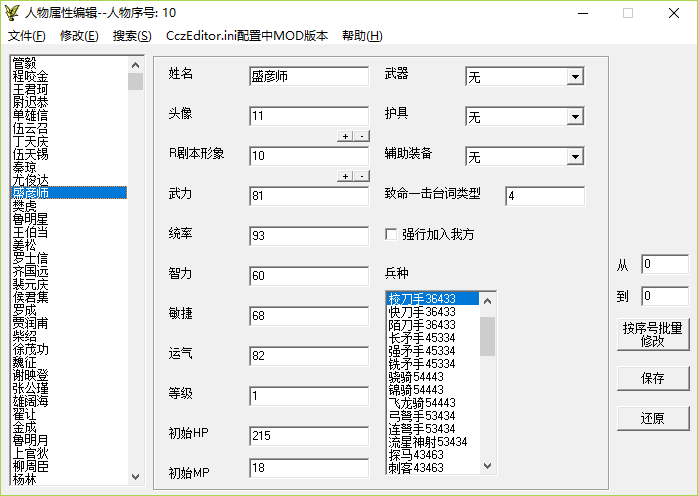The width and height of the screenshot is (698, 496).
Task: Click 兵种 list scroll down arrow
Action: click(487, 466)
